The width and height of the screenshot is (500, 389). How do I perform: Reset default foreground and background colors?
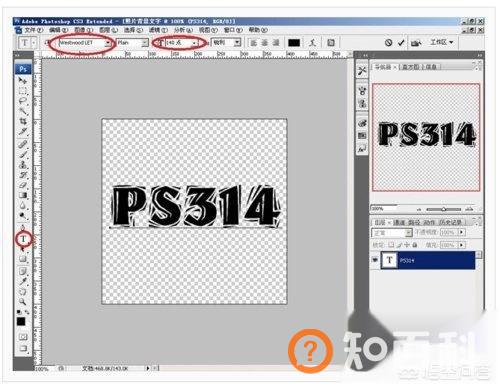click(19, 312)
